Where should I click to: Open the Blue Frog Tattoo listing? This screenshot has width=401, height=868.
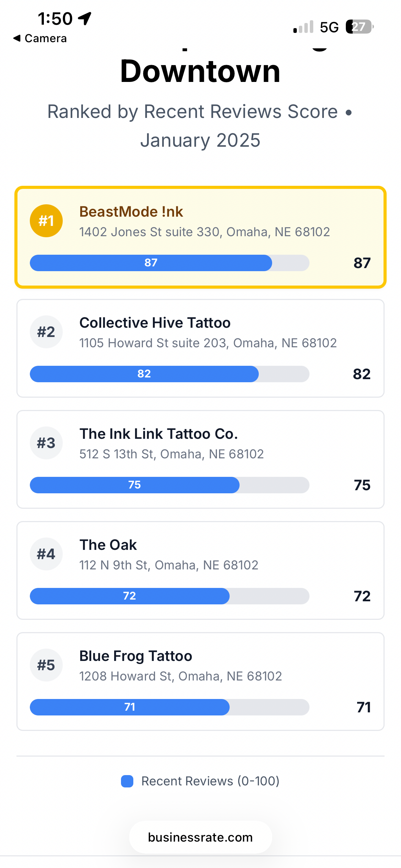(136, 656)
